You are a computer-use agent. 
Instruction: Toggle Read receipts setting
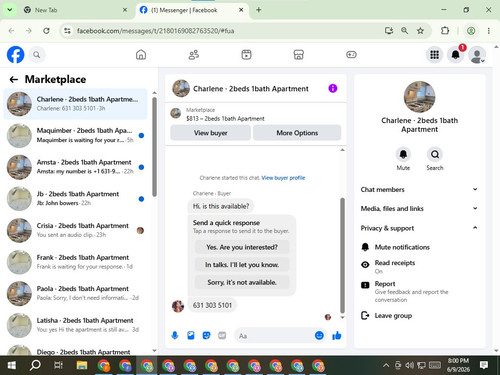tap(419, 266)
